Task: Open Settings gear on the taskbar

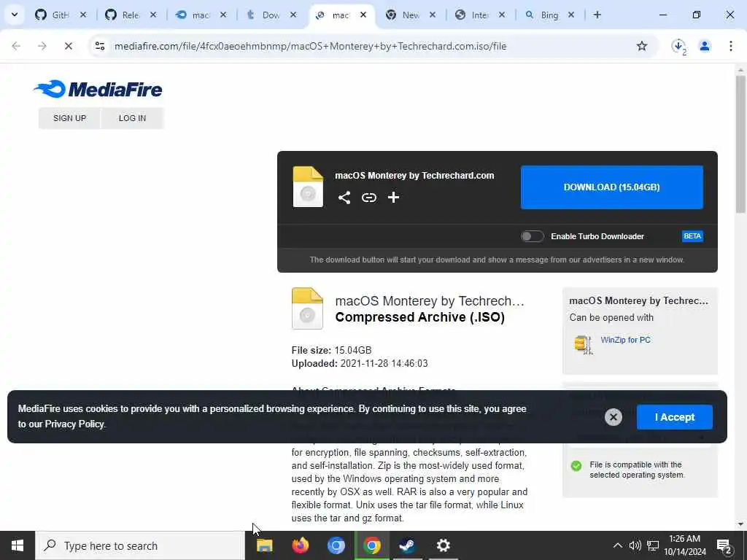Action: (443, 545)
